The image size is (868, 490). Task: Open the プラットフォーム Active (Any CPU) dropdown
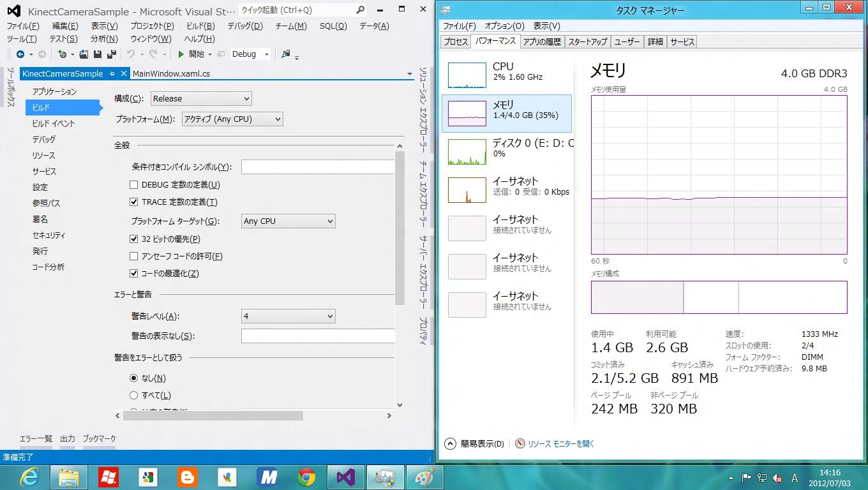point(232,119)
